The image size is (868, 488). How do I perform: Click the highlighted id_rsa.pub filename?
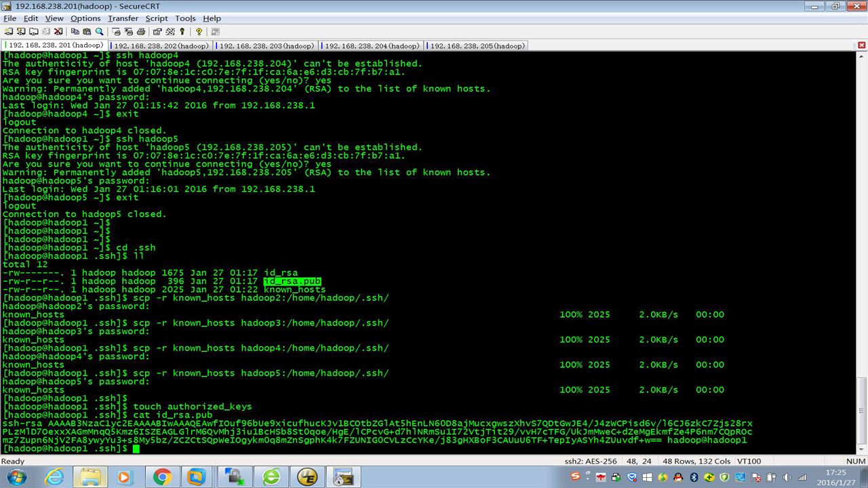pyautogui.click(x=292, y=281)
